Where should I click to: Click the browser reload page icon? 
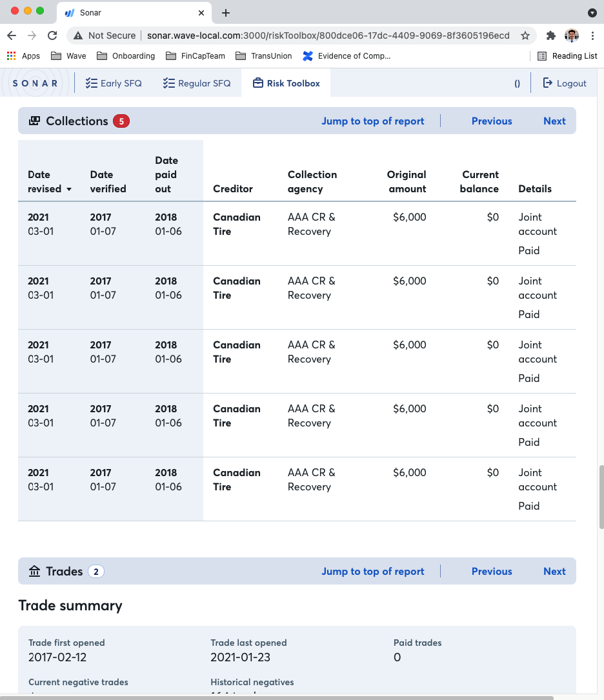click(x=52, y=35)
